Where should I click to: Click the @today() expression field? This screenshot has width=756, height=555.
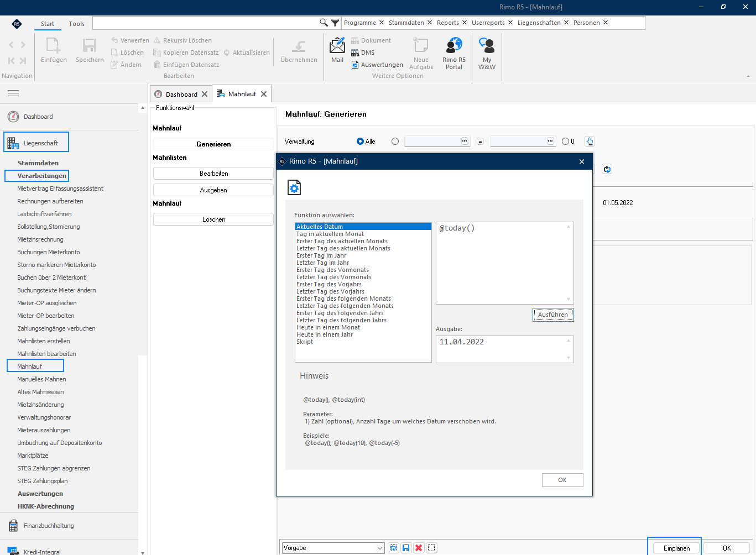click(504, 263)
